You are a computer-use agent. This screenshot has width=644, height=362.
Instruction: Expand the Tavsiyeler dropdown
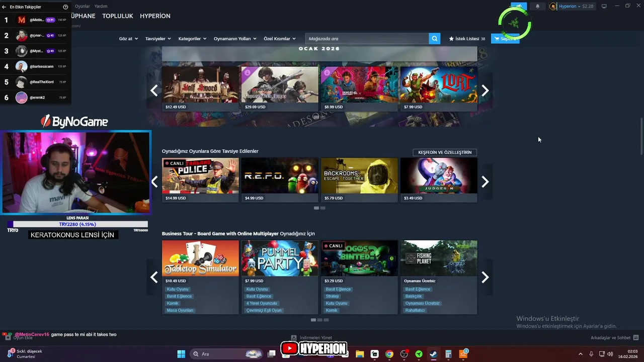(x=158, y=39)
